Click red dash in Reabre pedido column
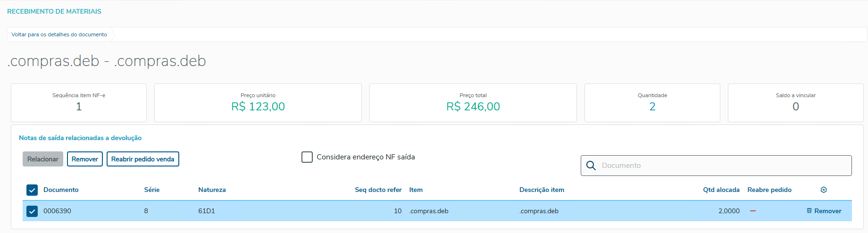868x233 pixels. pos(753,211)
